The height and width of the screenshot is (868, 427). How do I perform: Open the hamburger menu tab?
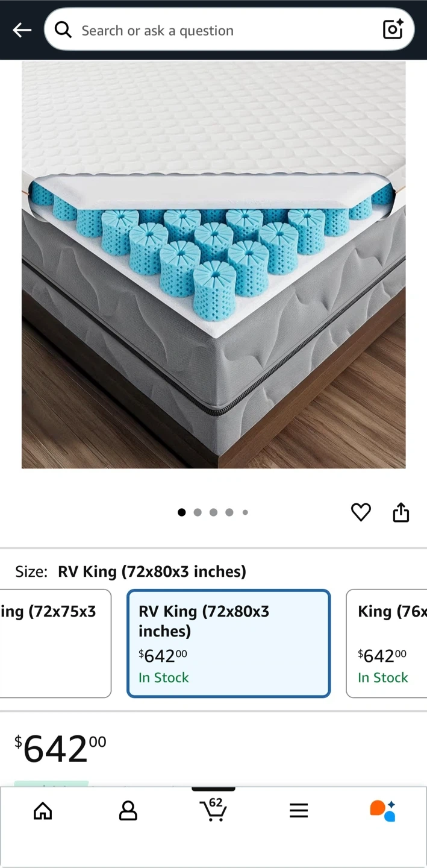pos(299,811)
